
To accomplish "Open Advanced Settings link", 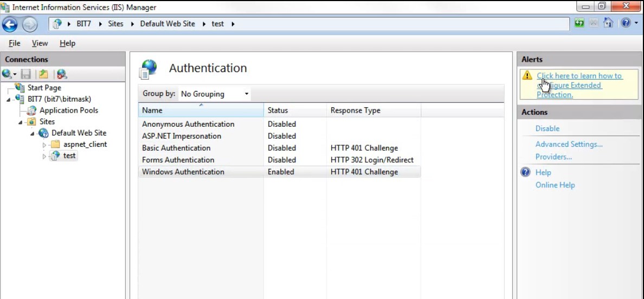I will 569,145.
